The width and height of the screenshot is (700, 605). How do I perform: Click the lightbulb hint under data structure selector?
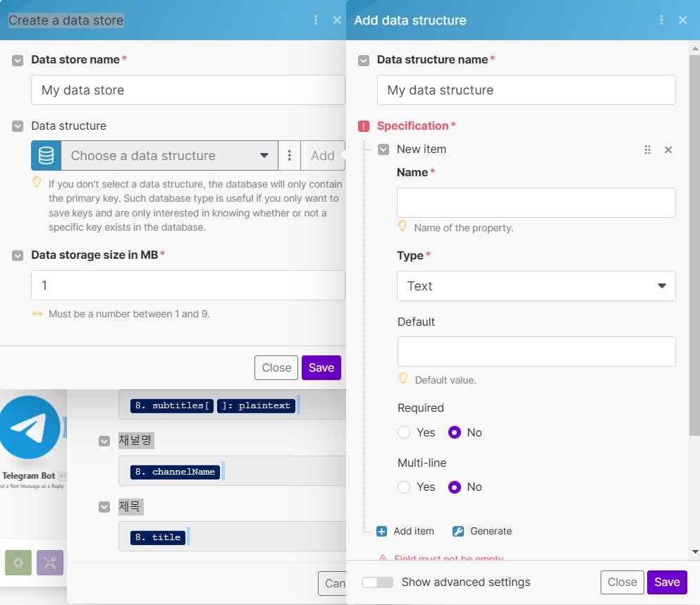37,182
